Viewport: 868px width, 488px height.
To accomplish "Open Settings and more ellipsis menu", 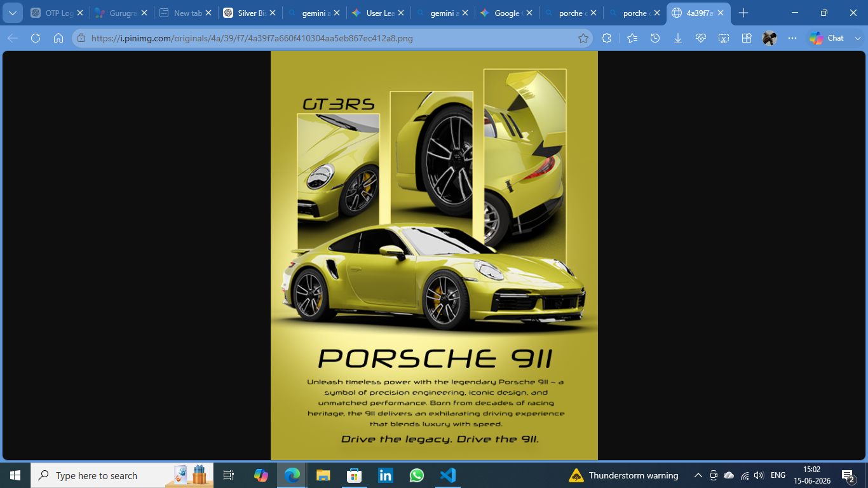I will [792, 38].
